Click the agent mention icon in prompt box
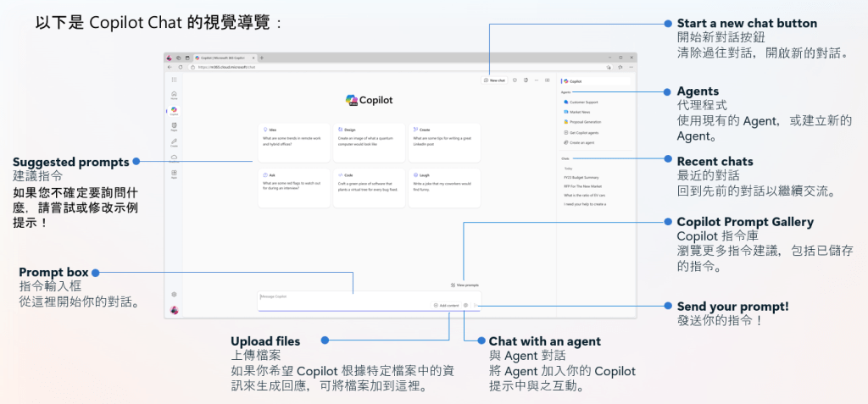868x404 pixels. [466, 305]
